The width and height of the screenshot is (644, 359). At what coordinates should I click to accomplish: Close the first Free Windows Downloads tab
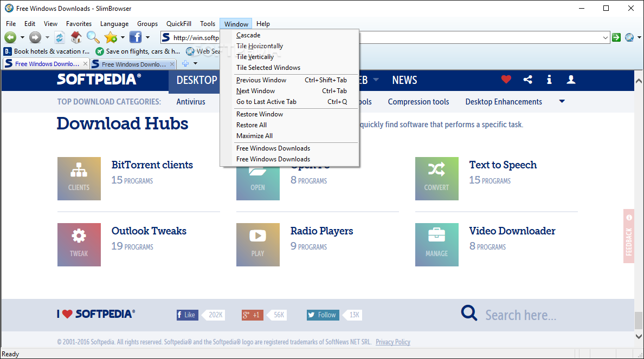tap(86, 63)
